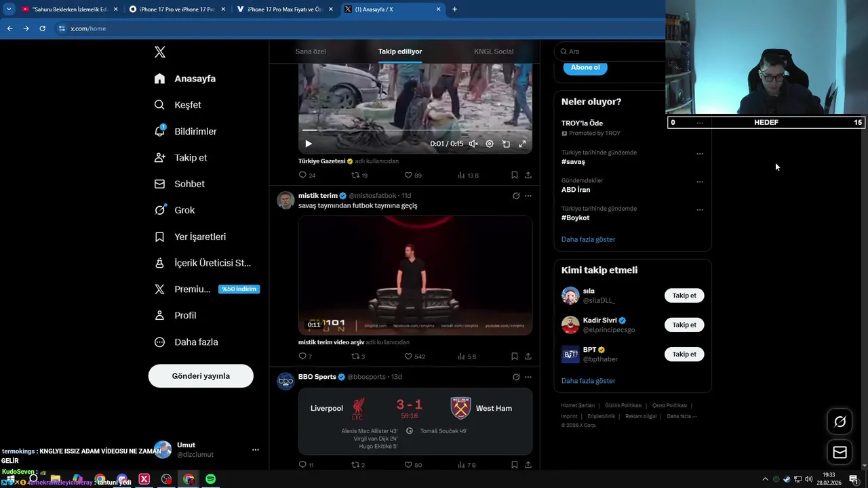
Task: Like the mistik terim post with 542 likes
Action: (415, 357)
